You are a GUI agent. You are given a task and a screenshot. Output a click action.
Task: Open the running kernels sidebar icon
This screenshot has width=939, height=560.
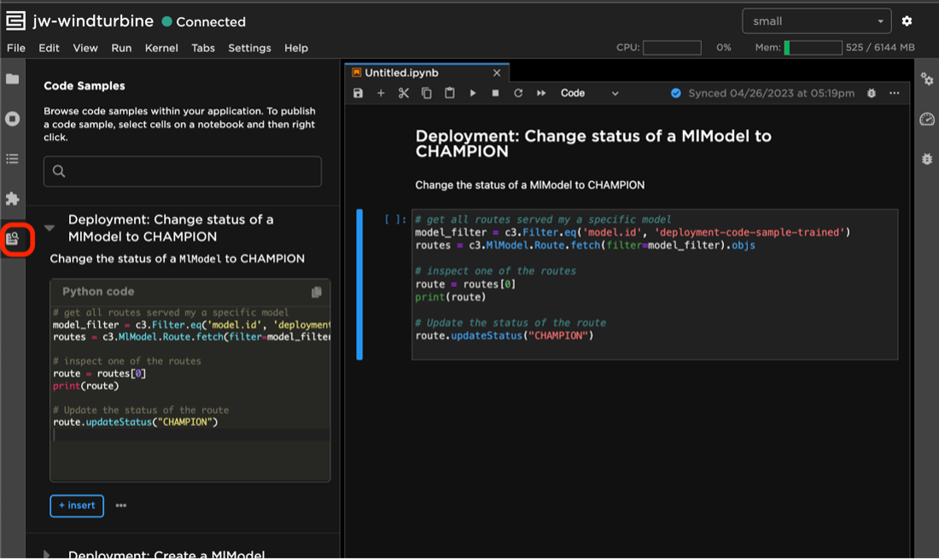click(x=12, y=119)
